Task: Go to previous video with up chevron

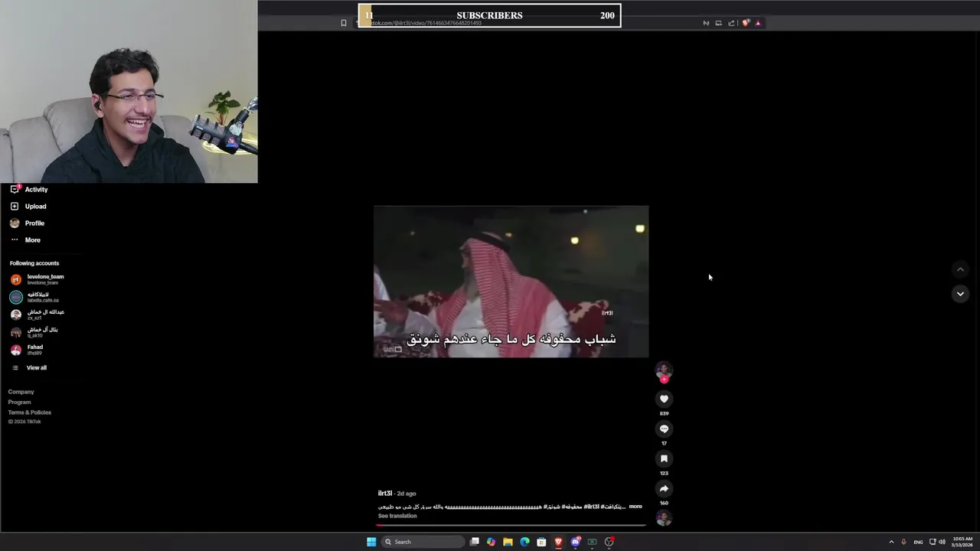Action: (x=960, y=269)
